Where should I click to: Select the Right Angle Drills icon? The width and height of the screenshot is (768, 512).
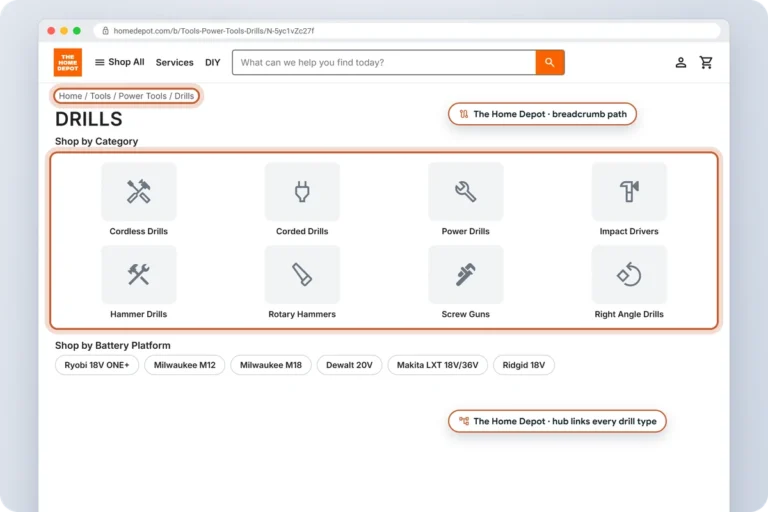[x=629, y=274]
